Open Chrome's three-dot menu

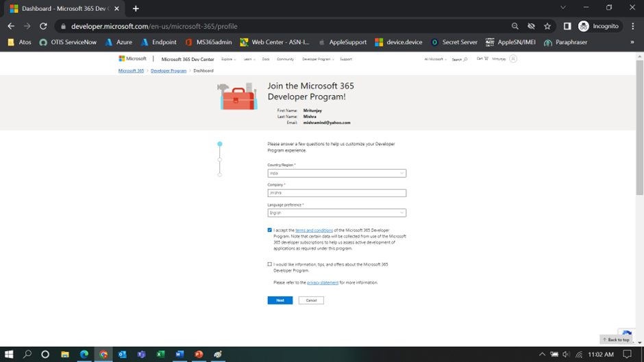point(632,26)
